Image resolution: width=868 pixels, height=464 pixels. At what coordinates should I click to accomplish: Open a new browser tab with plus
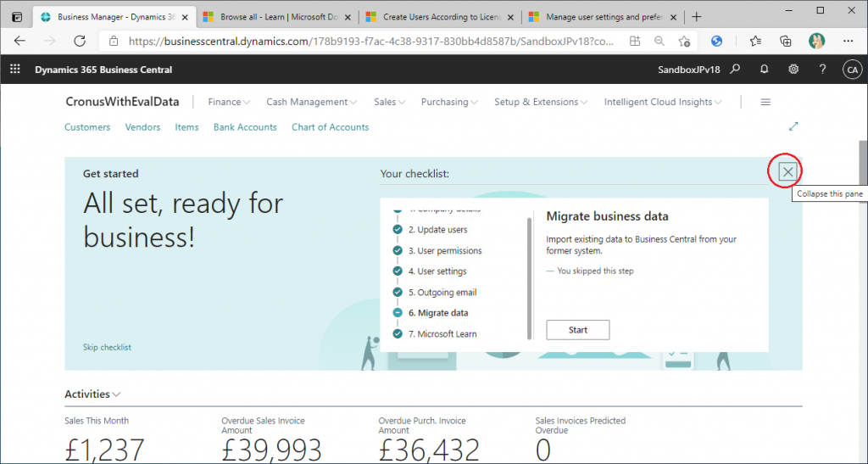(697, 17)
